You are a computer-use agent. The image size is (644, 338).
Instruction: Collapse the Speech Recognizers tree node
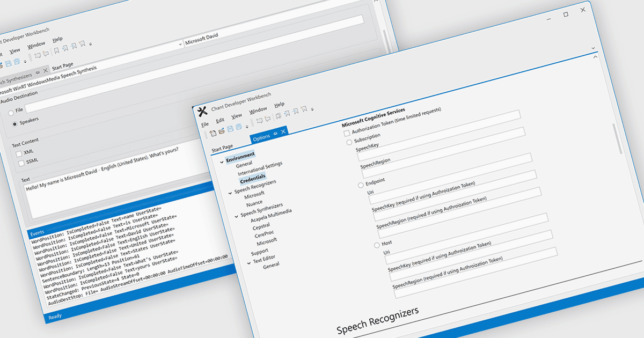[231, 193]
